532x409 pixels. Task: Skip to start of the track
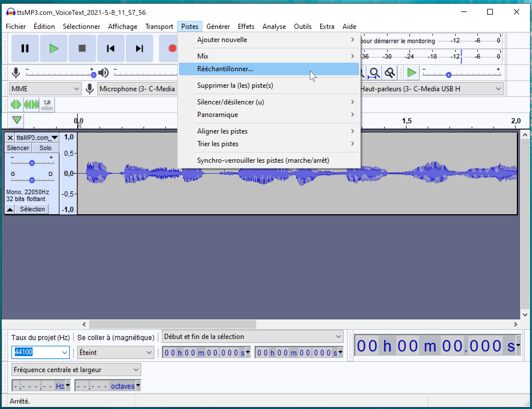pos(111,48)
